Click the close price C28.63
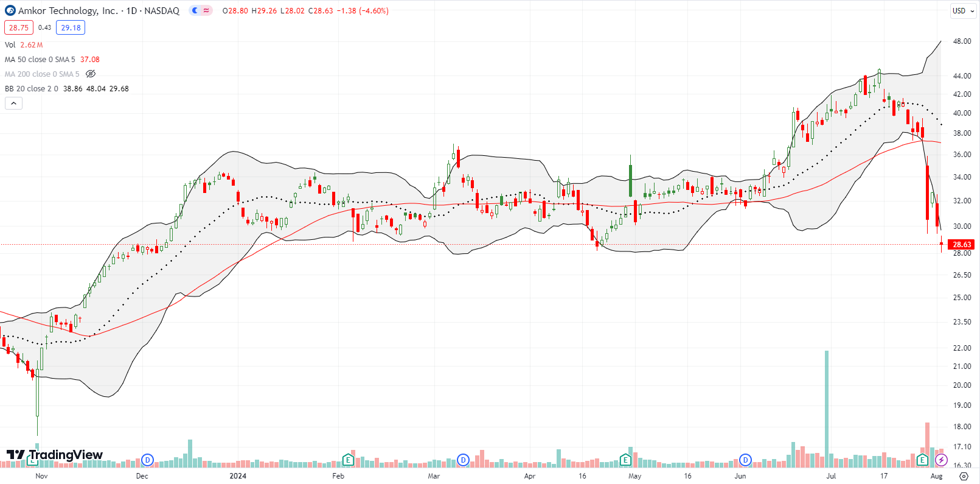Screen dimensions: 980x484 point(321,10)
